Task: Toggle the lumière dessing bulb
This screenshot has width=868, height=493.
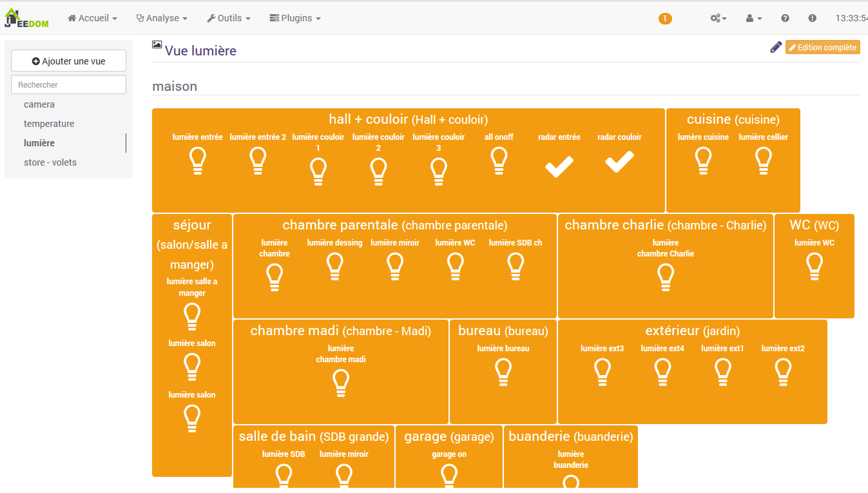Action: pyautogui.click(x=334, y=266)
